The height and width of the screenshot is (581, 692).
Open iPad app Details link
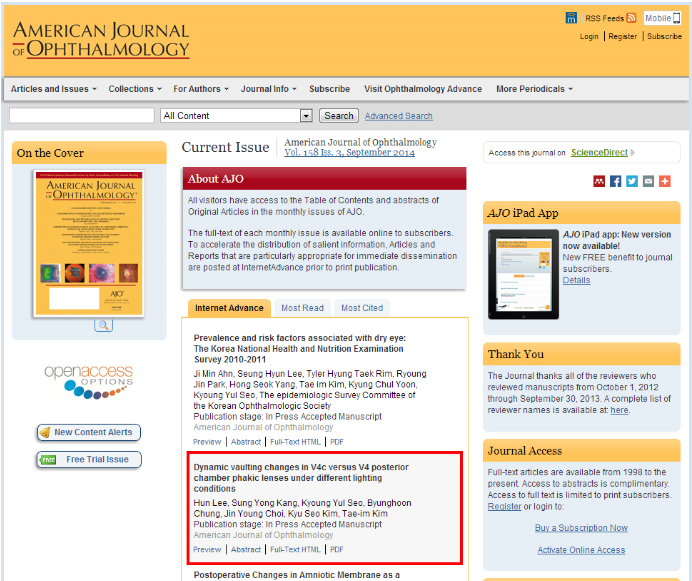[576, 280]
